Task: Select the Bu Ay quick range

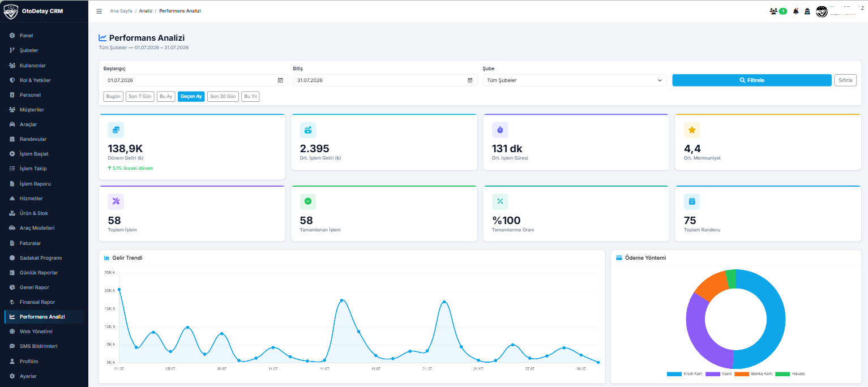Action: point(166,96)
